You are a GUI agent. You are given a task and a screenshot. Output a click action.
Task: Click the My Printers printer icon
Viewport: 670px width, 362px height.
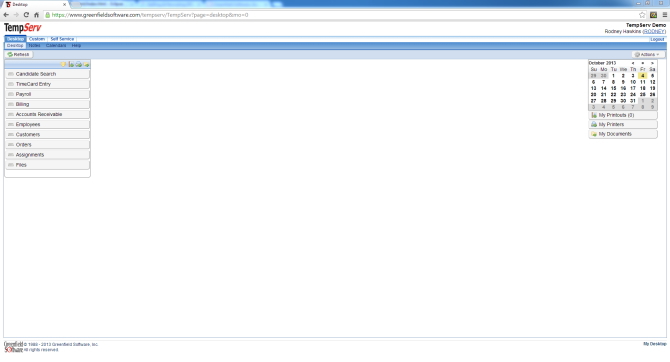(x=594, y=124)
